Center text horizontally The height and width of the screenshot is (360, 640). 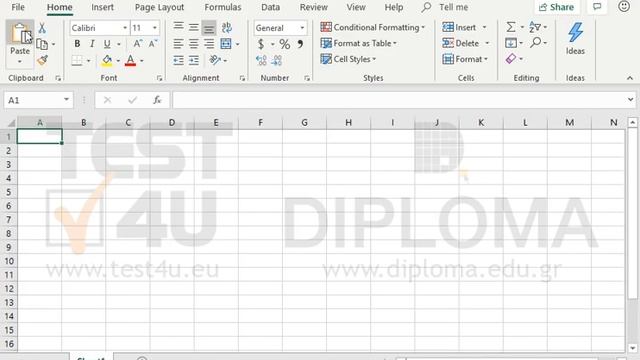[193, 44]
